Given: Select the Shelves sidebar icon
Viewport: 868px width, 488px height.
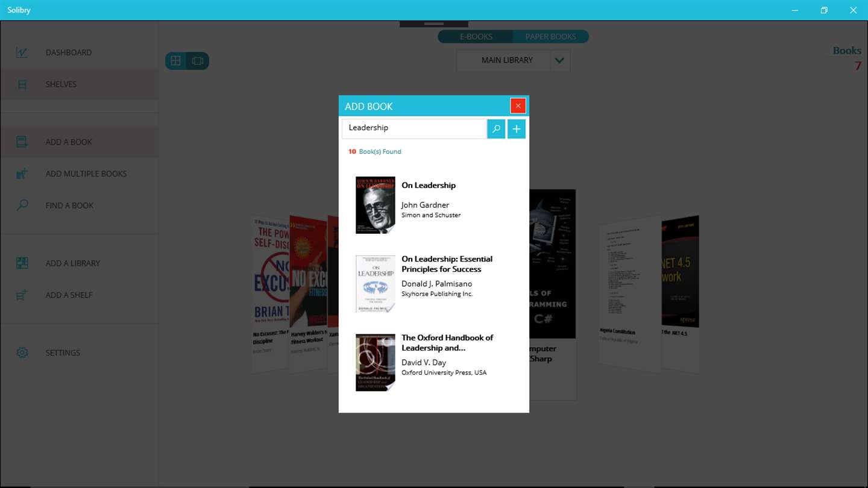Looking at the screenshot, I should [x=22, y=84].
